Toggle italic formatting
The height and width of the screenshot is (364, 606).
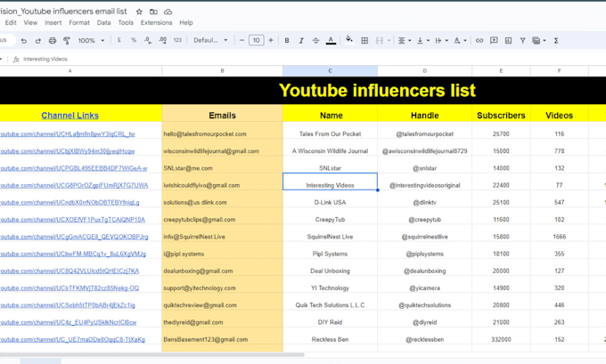(301, 41)
